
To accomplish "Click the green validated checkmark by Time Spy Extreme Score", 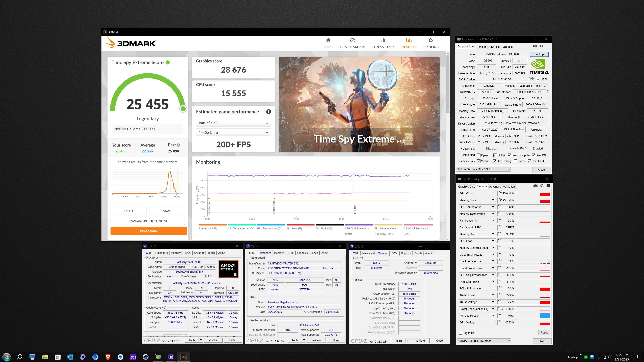I will (168, 63).
